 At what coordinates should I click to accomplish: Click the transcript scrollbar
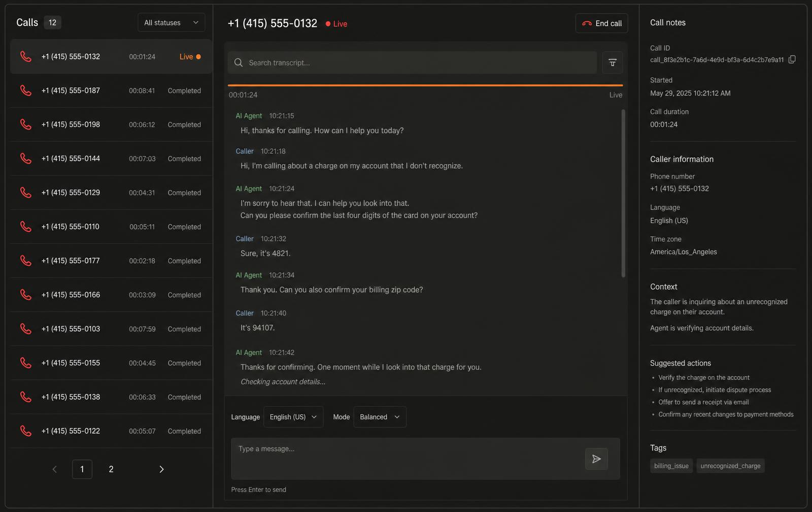click(x=623, y=193)
